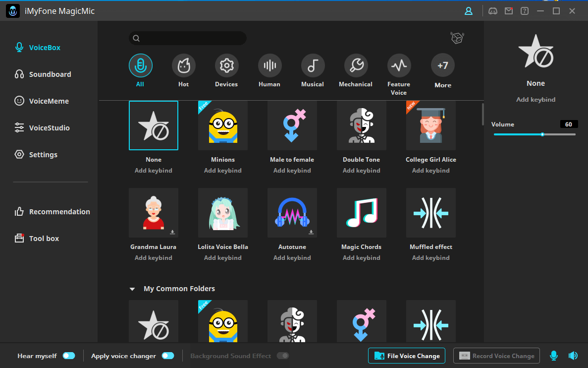This screenshot has height=368, width=588.
Task: Open the Soundboard section
Action: point(43,74)
